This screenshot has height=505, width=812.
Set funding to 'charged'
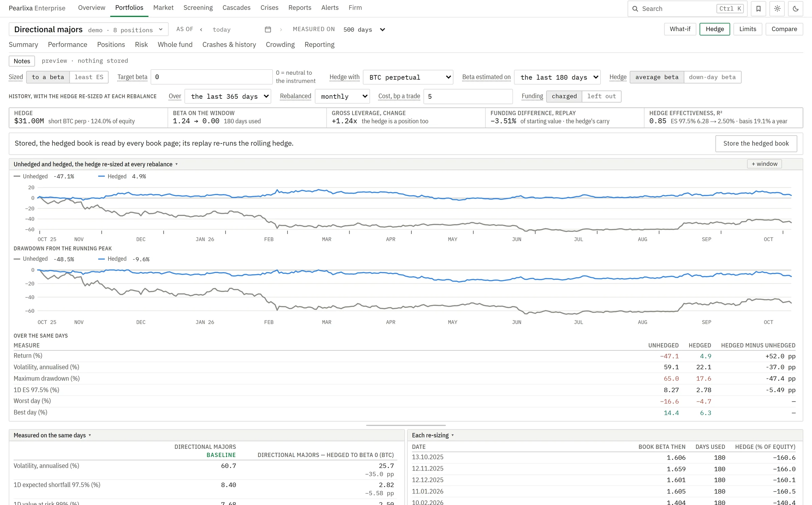pos(564,96)
